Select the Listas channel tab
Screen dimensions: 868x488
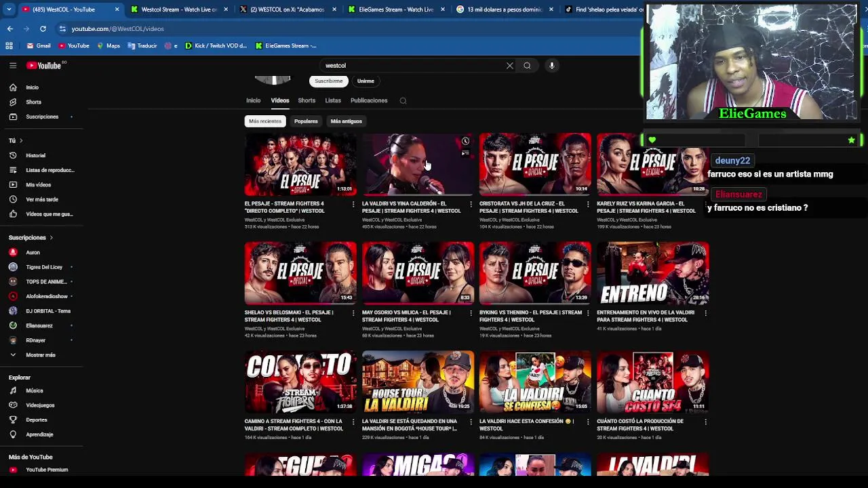(333, 100)
